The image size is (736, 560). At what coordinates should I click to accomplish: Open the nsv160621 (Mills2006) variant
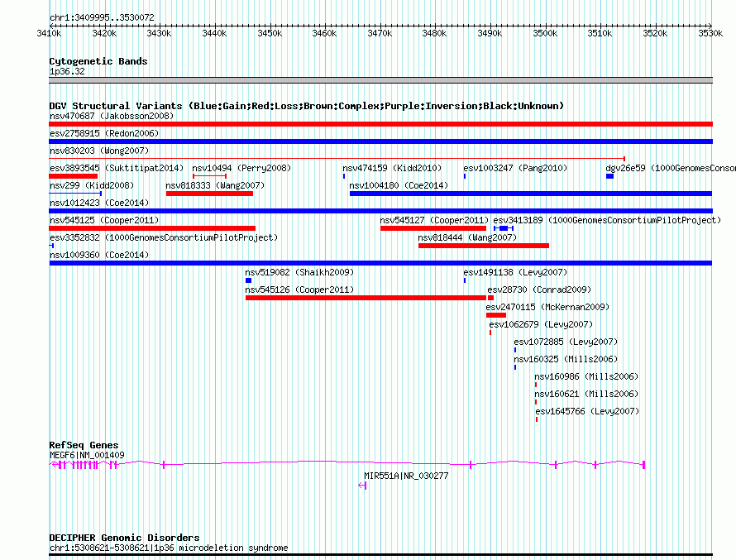[x=586, y=394]
